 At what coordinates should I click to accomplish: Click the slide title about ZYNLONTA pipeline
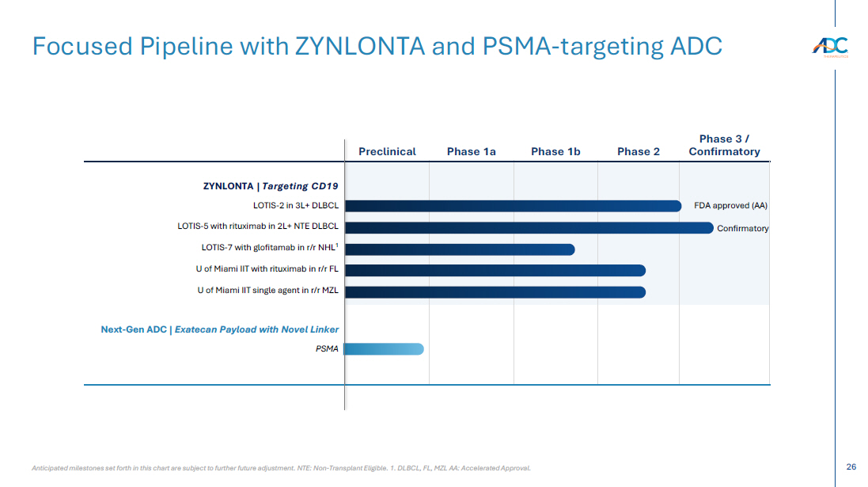click(377, 46)
